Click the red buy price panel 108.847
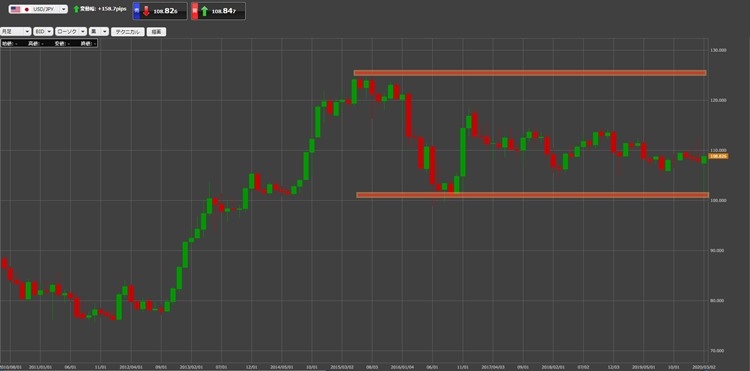The width and height of the screenshot is (750, 371). click(x=218, y=11)
